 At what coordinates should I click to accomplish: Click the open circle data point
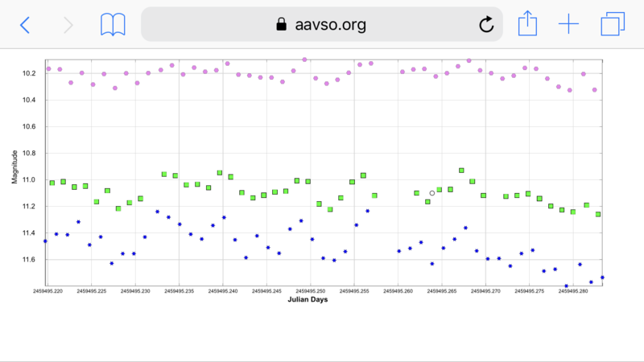[432, 193]
